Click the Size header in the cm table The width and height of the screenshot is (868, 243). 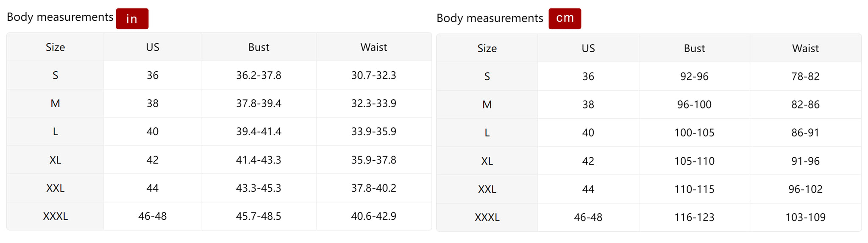click(x=487, y=48)
